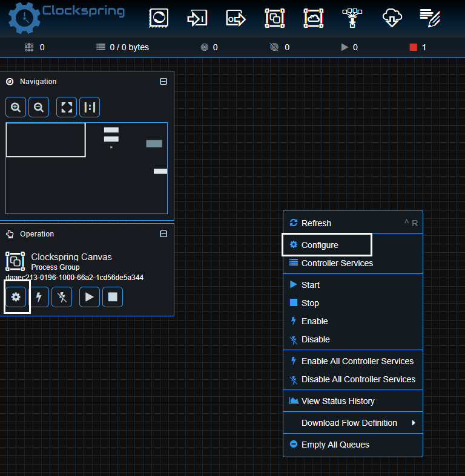Select Disable All Controller Services
The height and width of the screenshot is (476, 465).
353,379
